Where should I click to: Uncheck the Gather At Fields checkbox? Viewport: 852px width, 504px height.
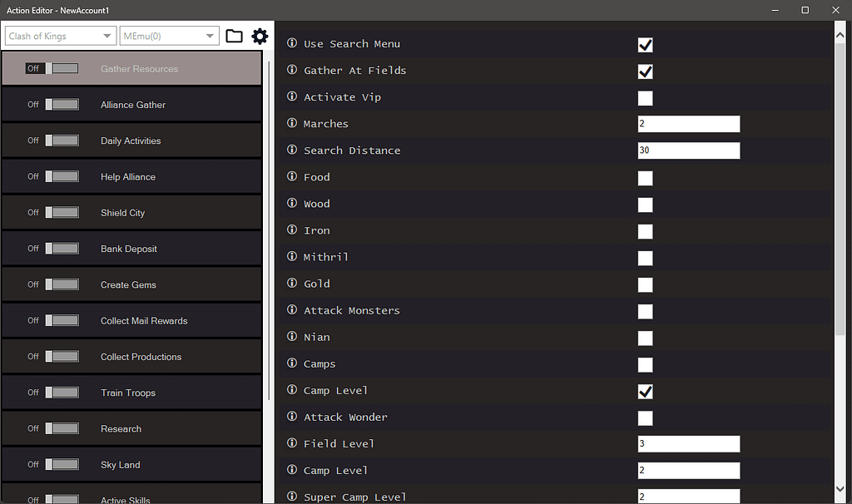click(645, 72)
